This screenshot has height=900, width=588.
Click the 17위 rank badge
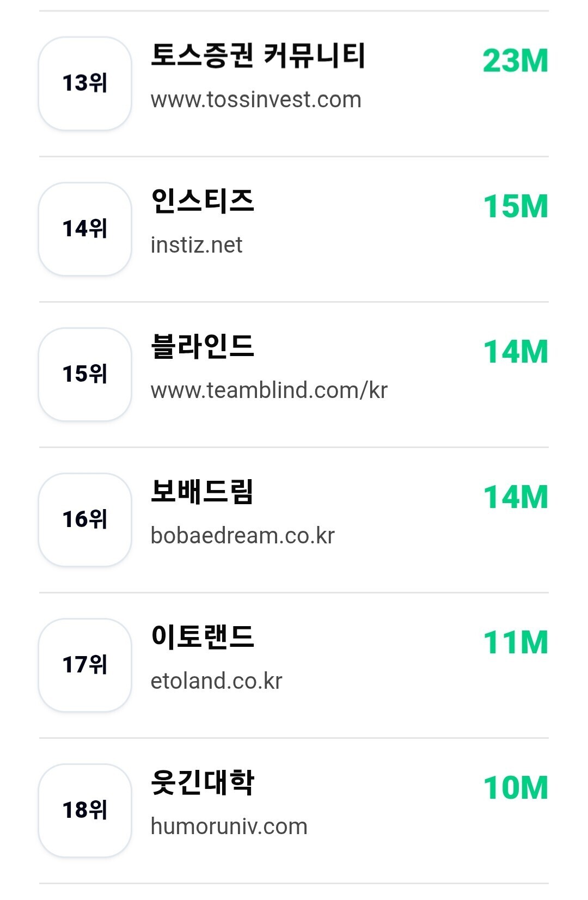pos(85,665)
